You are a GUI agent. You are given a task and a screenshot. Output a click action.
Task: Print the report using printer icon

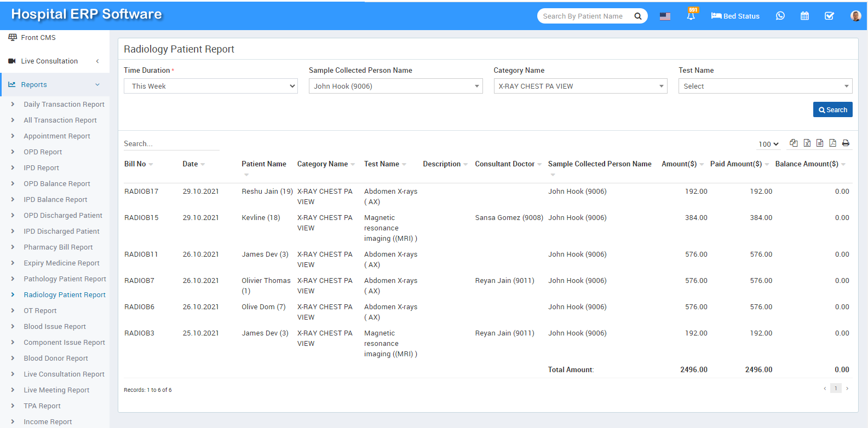[846, 143]
